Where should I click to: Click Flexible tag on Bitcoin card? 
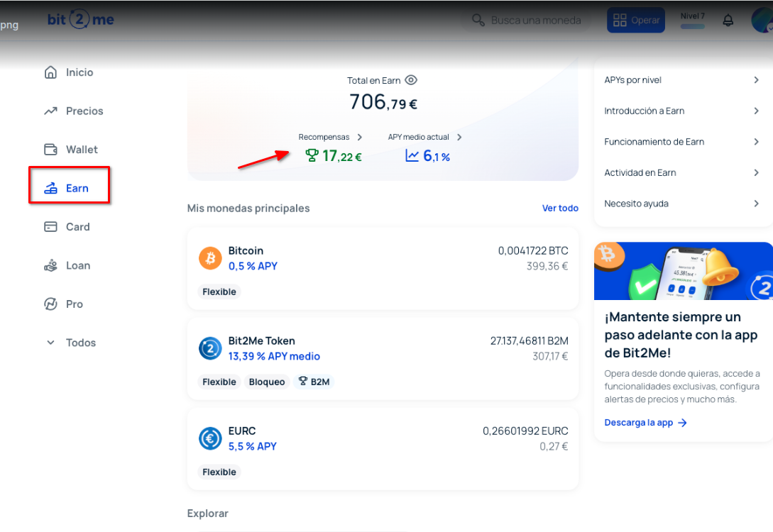click(219, 292)
